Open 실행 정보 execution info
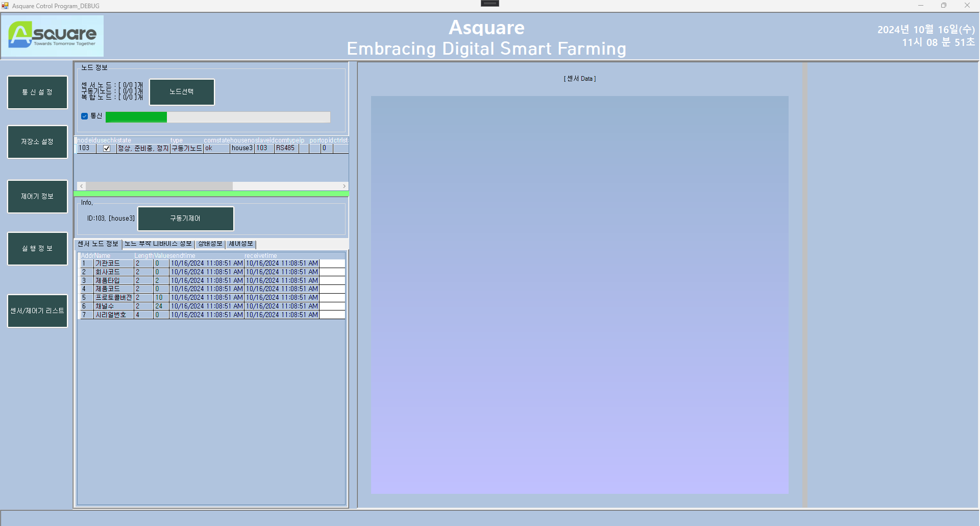 37,249
